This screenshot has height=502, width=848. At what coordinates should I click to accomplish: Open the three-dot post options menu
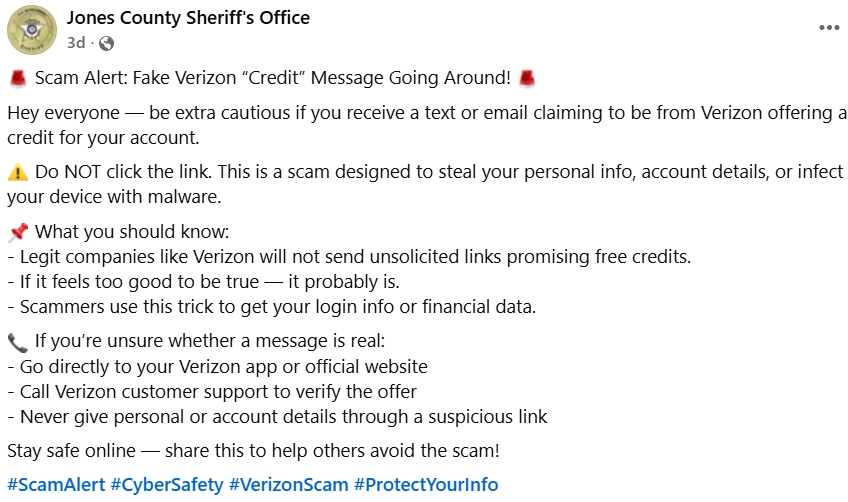tap(829, 28)
